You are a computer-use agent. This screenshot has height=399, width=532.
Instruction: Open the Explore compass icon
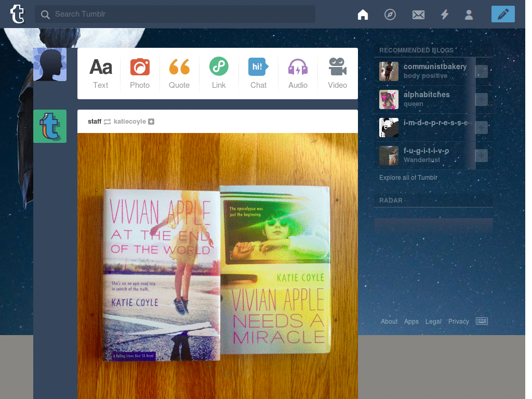[390, 14]
